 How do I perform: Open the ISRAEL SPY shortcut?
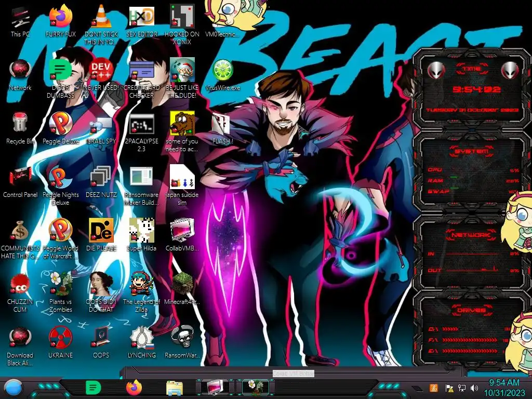101,125
